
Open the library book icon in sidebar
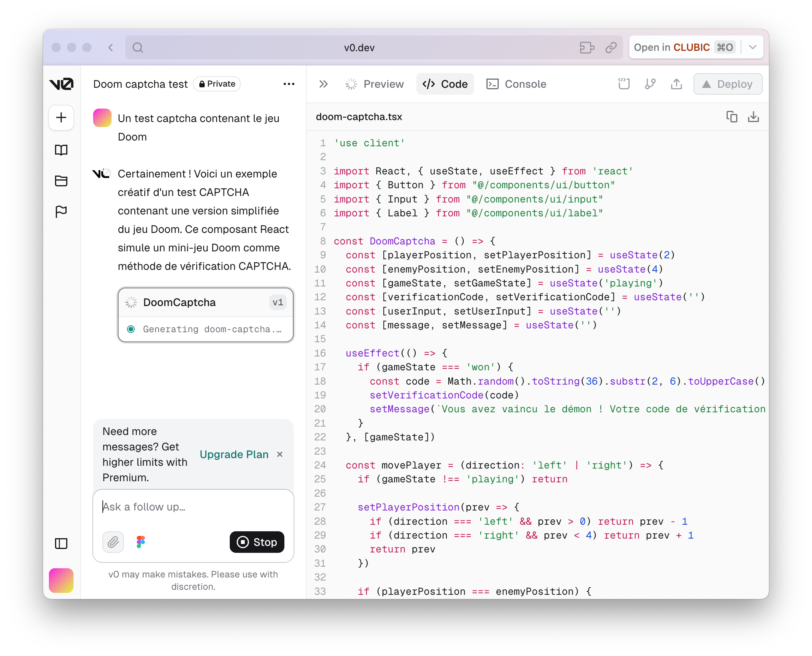point(61,150)
